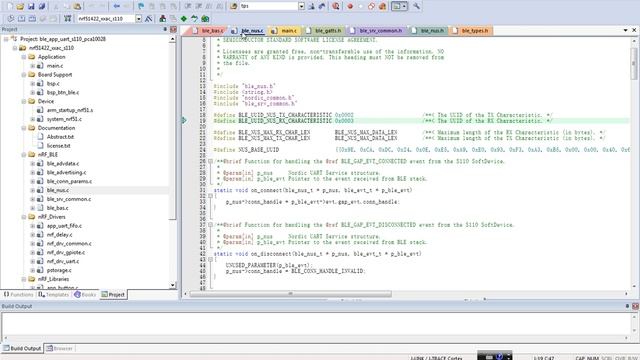The image size is (640, 360).
Task: Open Options for Target dialog
Action: [149, 18]
